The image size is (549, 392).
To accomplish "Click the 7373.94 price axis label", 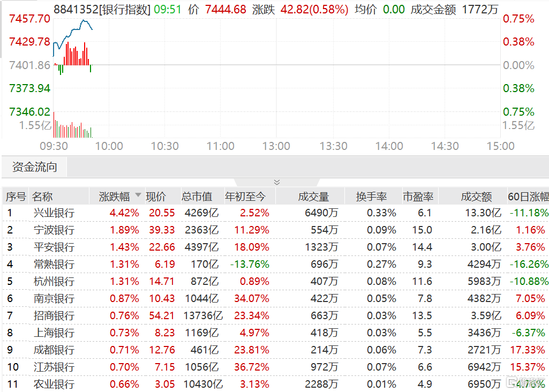I will (30, 88).
